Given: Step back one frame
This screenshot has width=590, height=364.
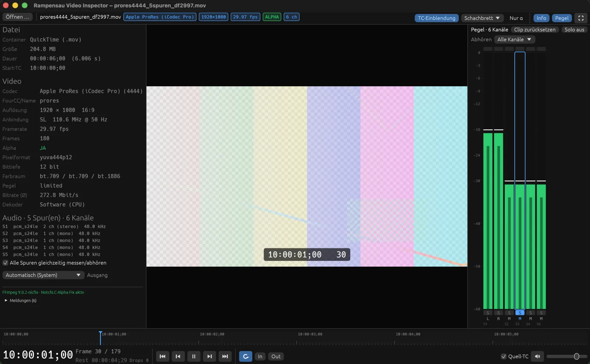Looking at the screenshot, I should point(178,356).
